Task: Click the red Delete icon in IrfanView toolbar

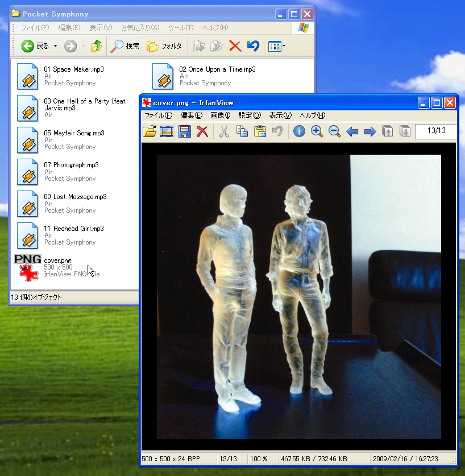Action: click(x=202, y=131)
